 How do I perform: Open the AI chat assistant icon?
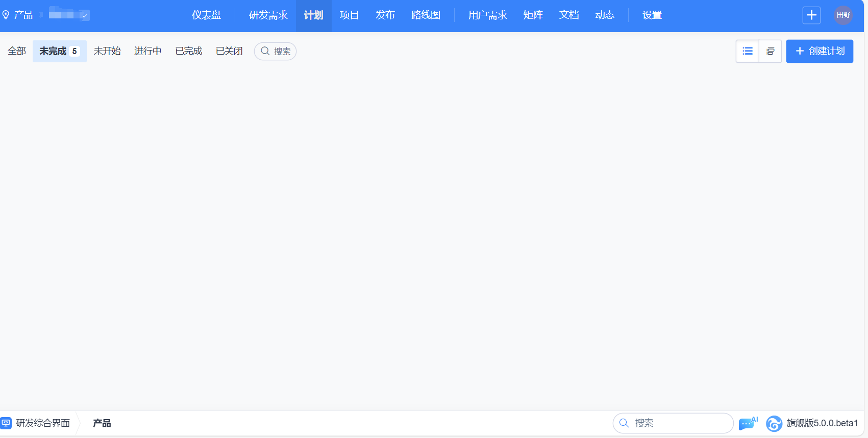coord(748,423)
